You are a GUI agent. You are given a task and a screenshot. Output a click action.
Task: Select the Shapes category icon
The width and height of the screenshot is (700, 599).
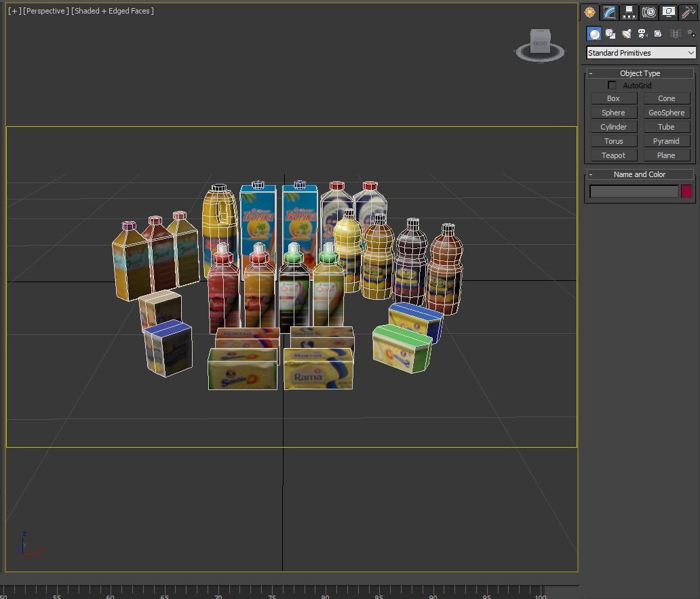[610, 34]
